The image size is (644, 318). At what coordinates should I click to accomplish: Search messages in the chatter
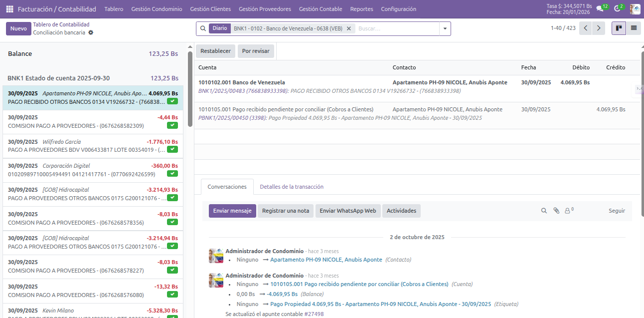(x=544, y=211)
